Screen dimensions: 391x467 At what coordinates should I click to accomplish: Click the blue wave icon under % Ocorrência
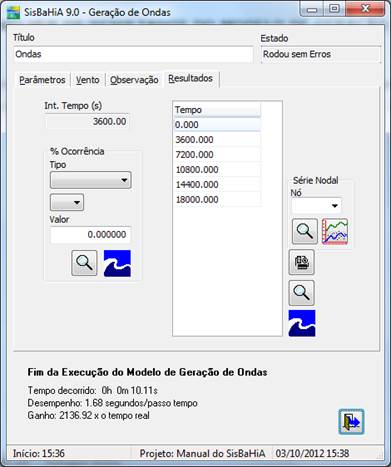pos(117,263)
